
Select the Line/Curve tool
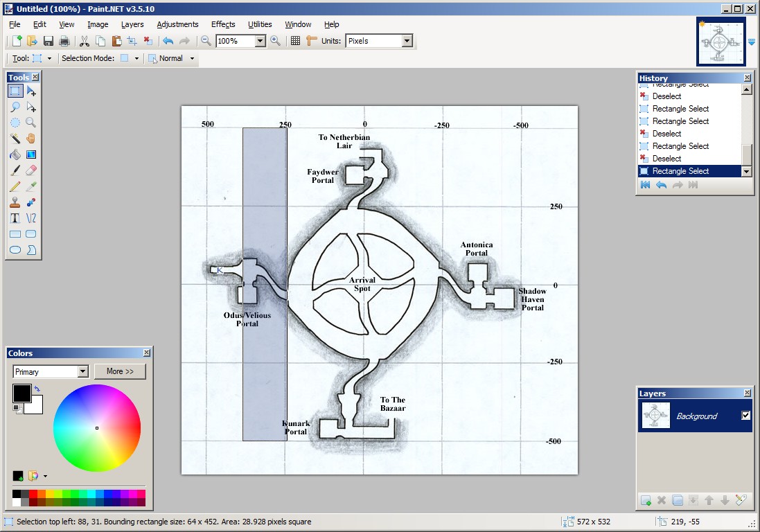click(31, 218)
